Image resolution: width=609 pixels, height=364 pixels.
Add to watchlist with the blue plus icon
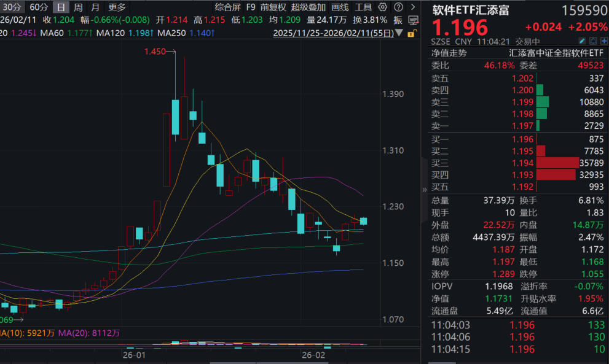point(604,41)
